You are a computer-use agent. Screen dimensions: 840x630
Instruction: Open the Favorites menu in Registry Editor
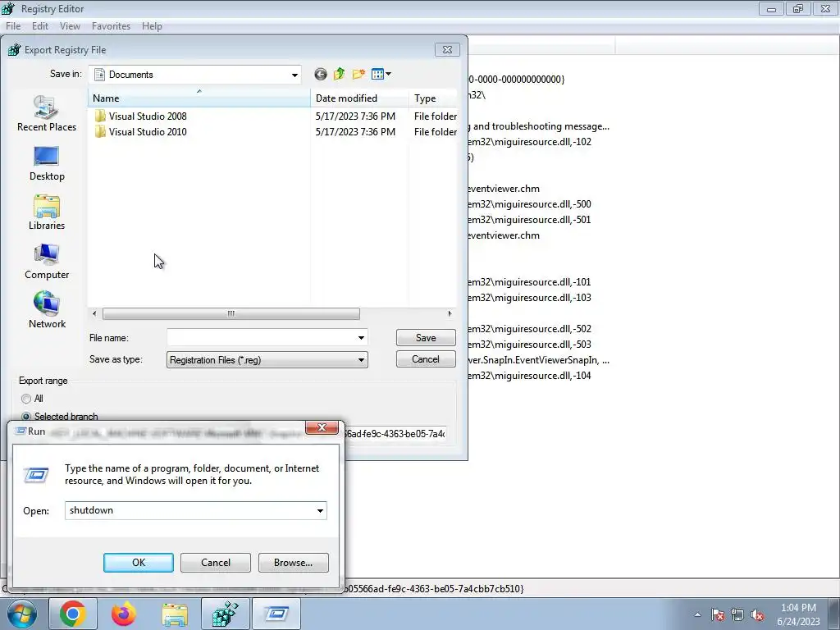[111, 26]
